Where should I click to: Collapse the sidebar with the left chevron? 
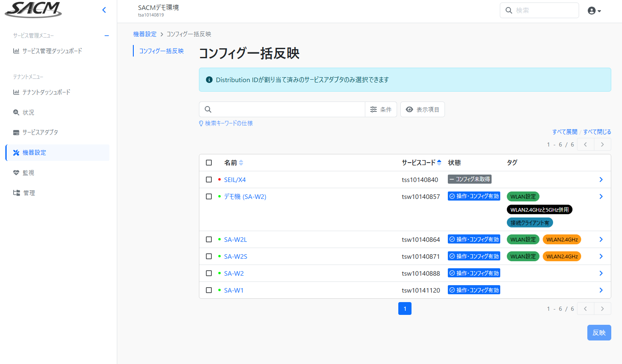104,10
